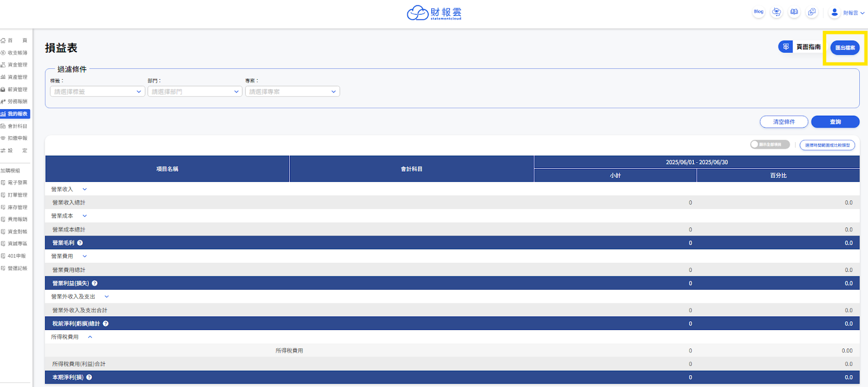868x387 pixels.
Task: Click the cloud sync icon in the header
Action: (776, 12)
